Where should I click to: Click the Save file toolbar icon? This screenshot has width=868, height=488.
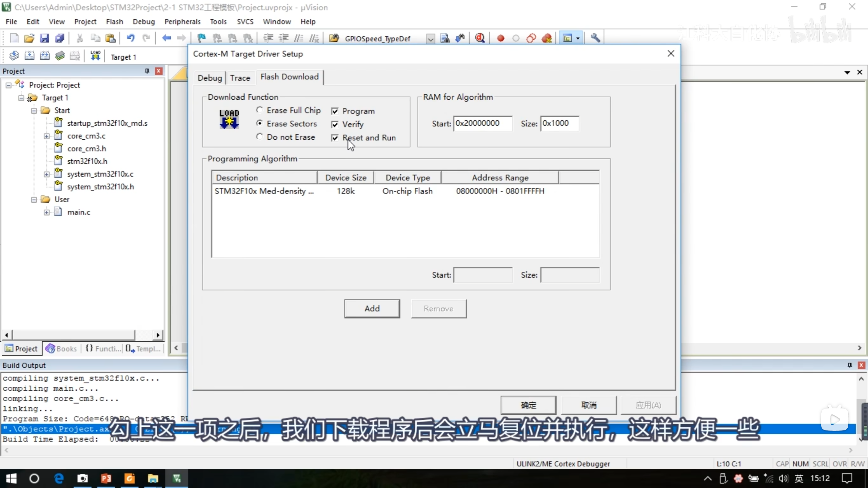coord(44,38)
